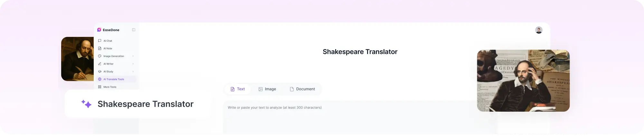Click the large Shakespeare Translator banner label
The image size is (644, 137).
tap(146, 104)
